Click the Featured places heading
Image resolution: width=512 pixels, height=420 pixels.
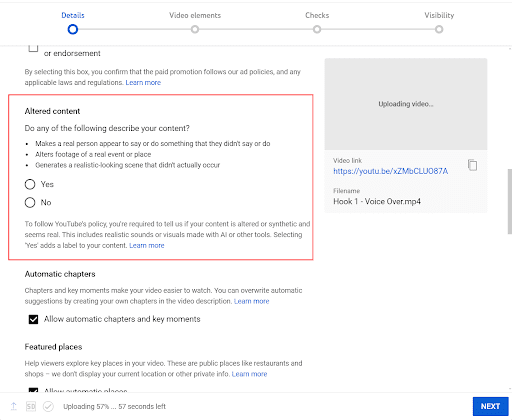click(53, 347)
